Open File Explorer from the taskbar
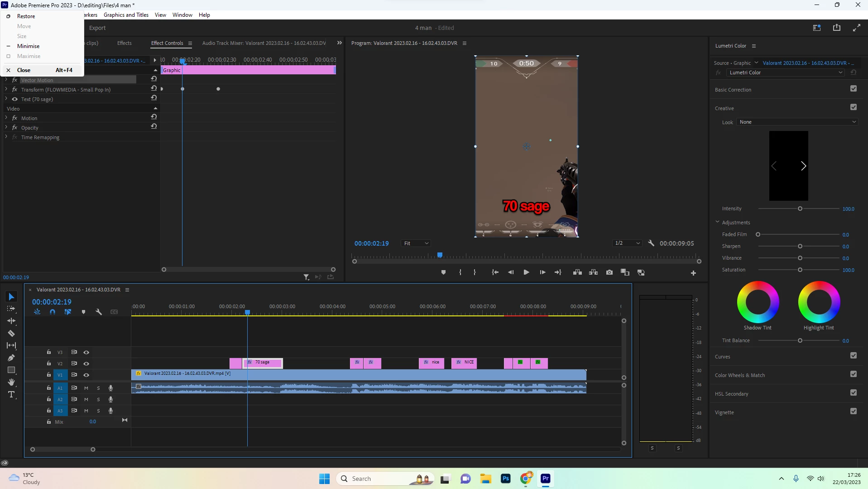This screenshot has height=489, width=868. click(x=486, y=479)
